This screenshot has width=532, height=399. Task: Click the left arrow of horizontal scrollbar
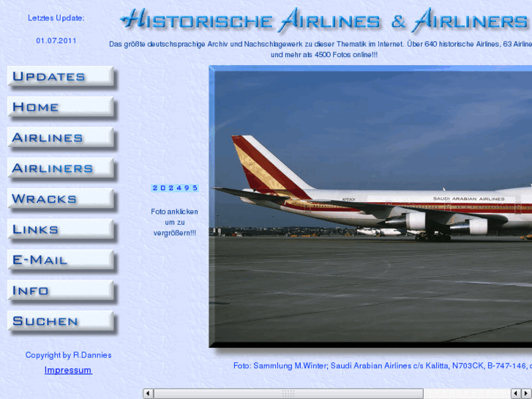148,394
